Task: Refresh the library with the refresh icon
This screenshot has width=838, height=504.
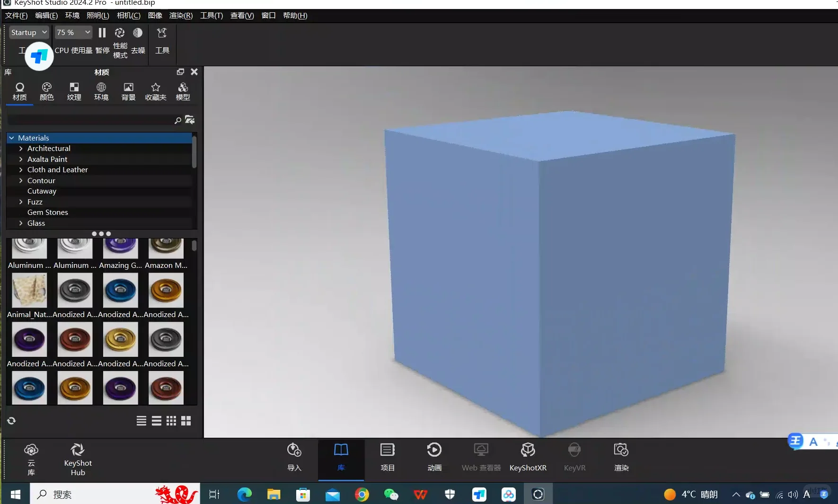Action: 11,421
